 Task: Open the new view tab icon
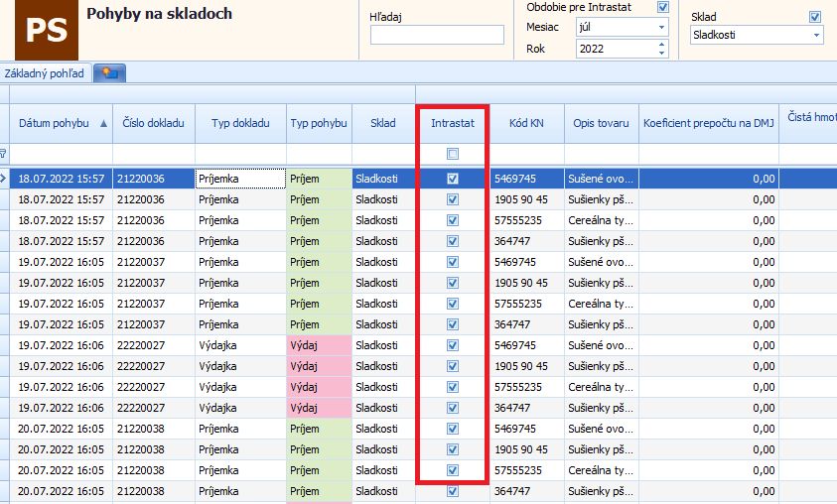click(x=110, y=73)
